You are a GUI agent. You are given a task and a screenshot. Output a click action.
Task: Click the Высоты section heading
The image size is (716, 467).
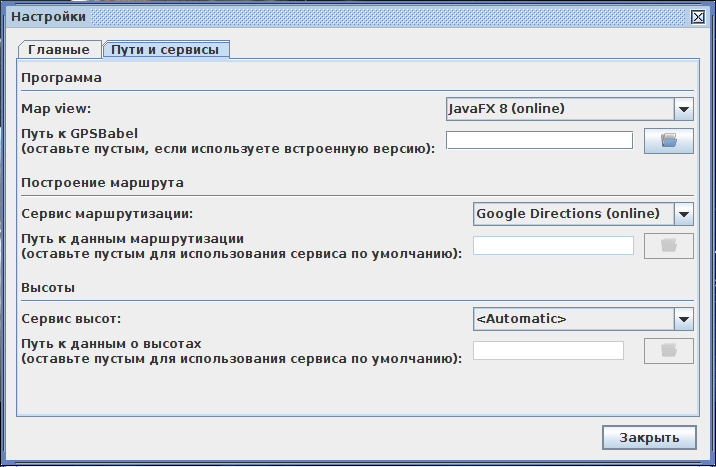coord(48,288)
